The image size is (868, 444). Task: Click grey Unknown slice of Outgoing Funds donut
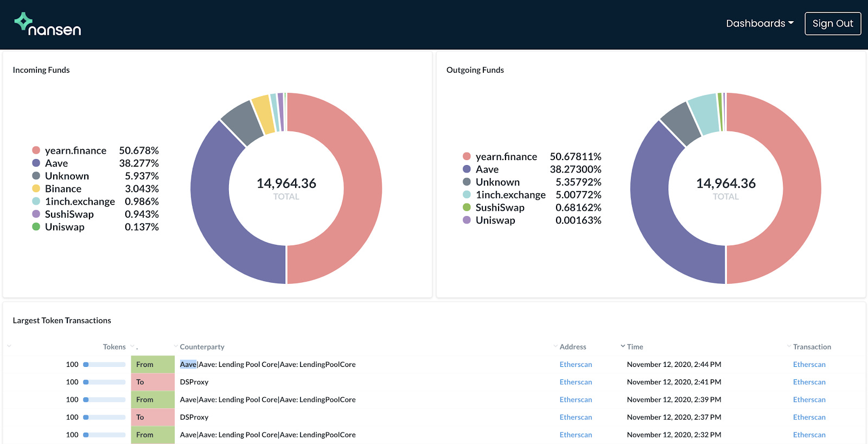tap(681, 123)
